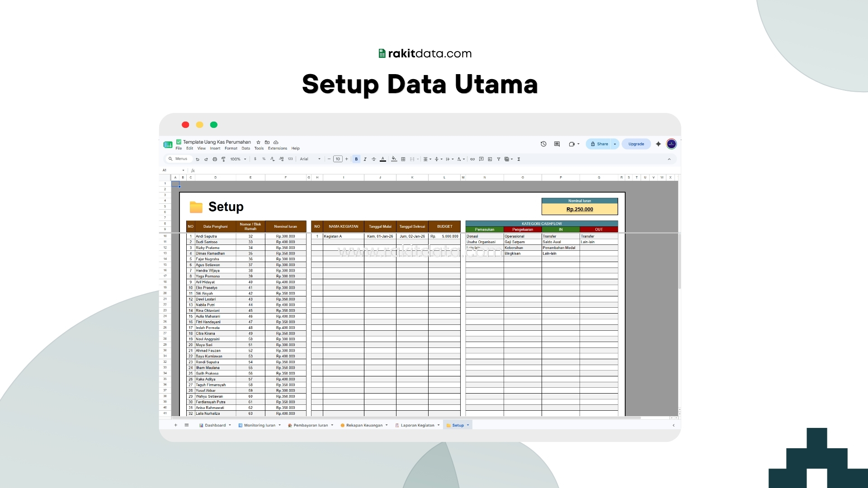This screenshot has height=488, width=868.
Task: Add a new sheet
Action: (176, 425)
